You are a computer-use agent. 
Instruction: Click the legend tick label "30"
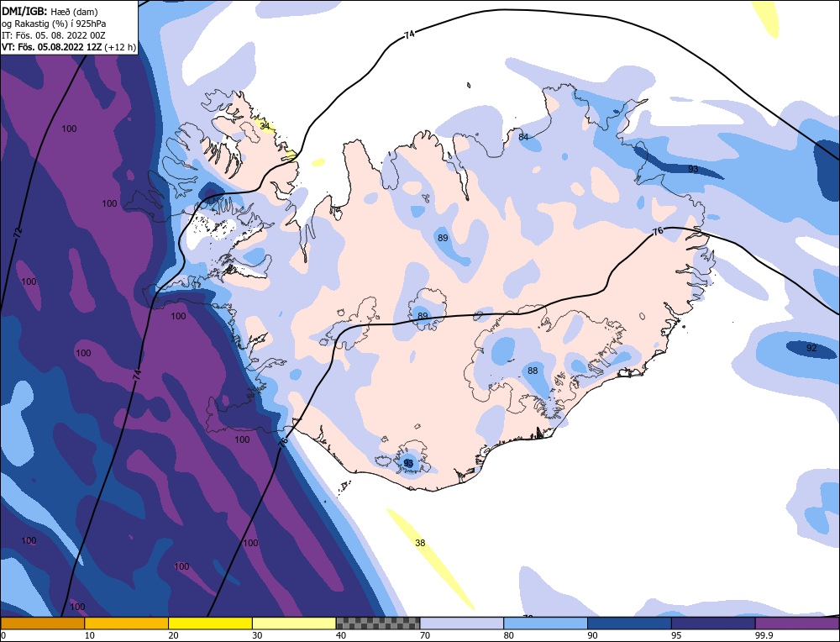pyautogui.click(x=256, y=635)
